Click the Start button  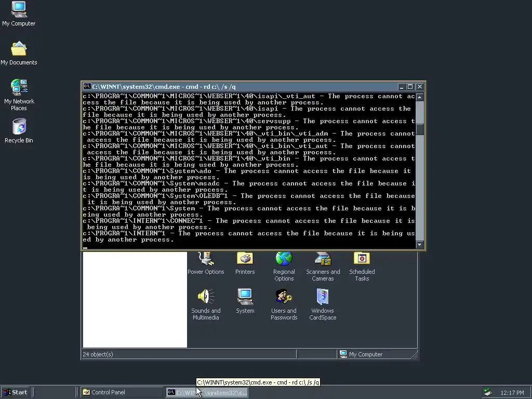coord(15,392)
